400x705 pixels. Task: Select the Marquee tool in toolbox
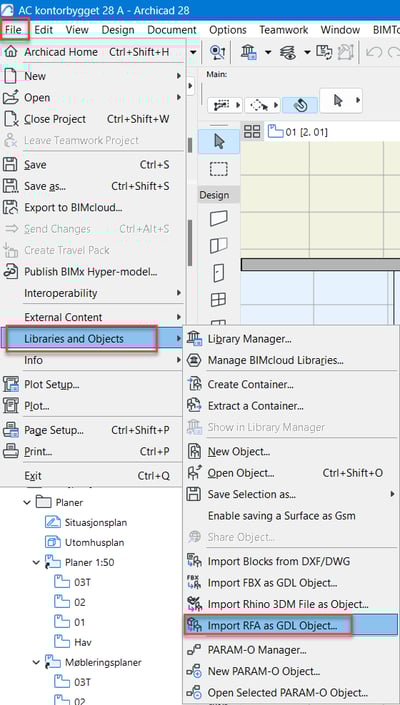[x=219, y=169]
